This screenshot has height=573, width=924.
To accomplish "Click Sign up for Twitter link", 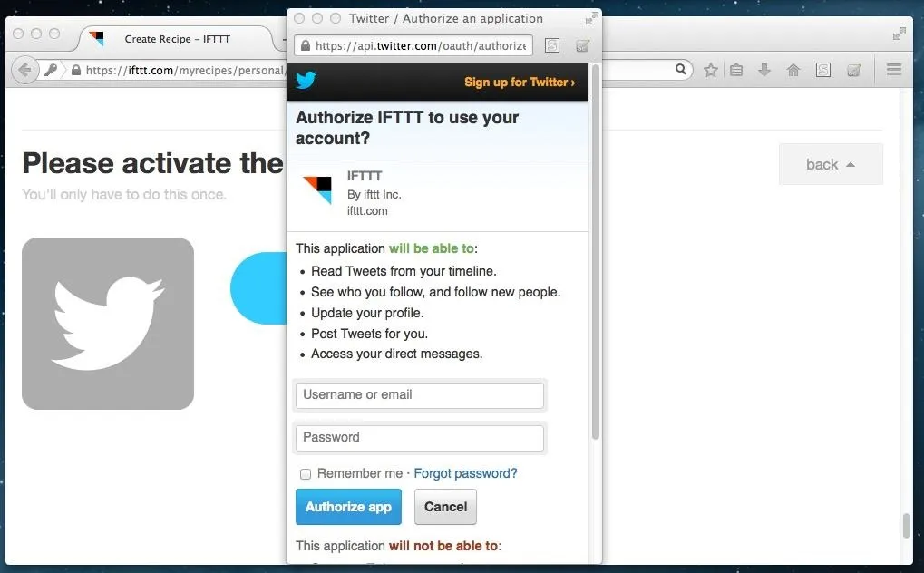I will (x=520, y=82).
